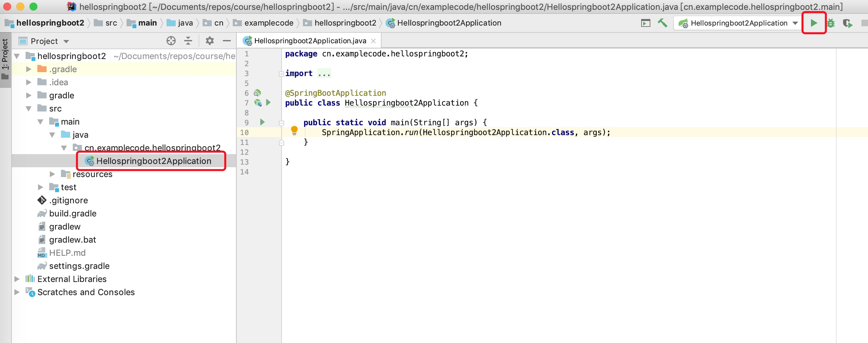Screen dimensions: 868x343
Task: Close the Hellospringboot2Application.java tab
Action: 373,41
